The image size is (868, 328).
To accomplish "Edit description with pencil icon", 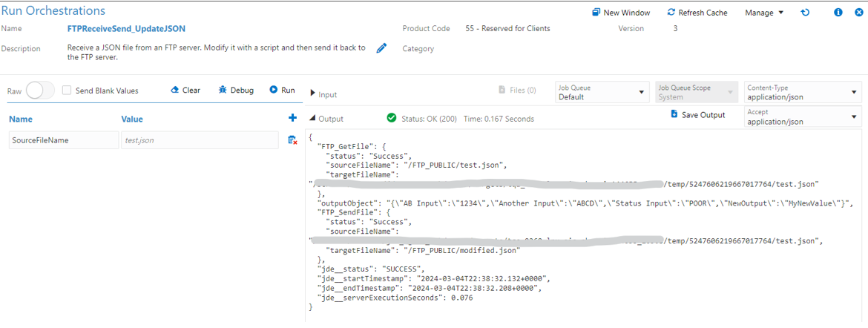I will [x=381, y=48].
